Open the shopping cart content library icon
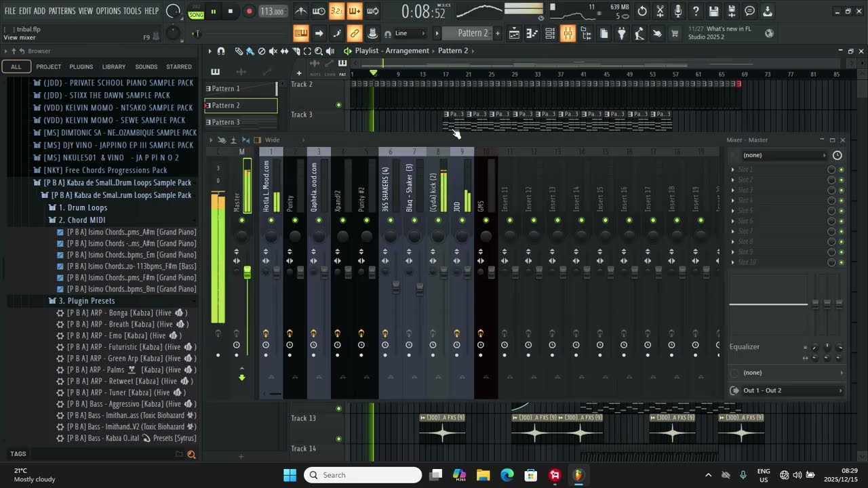Image resolution: width=868 pixels, height=488 pixels. click(x=675, y=33)
